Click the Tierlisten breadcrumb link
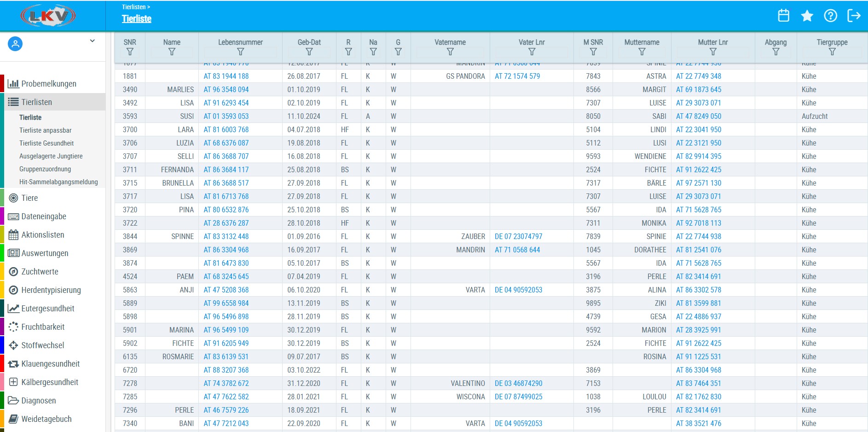This screenshot has width=868, height=432. click(x=133, y=7)
